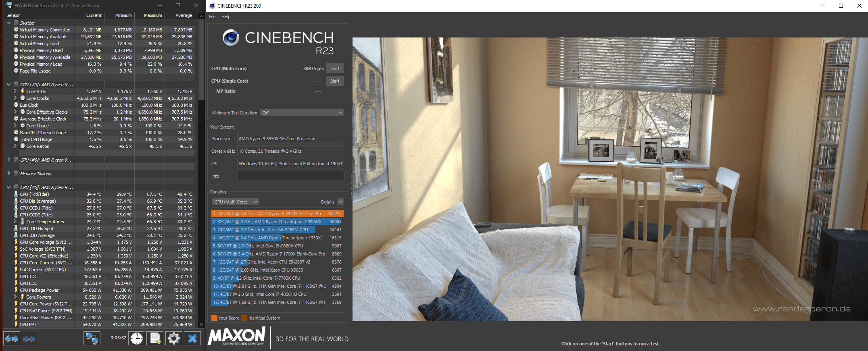Click the Memory Timings chip icon
The image size is (868, 351).
pos(16,174)
